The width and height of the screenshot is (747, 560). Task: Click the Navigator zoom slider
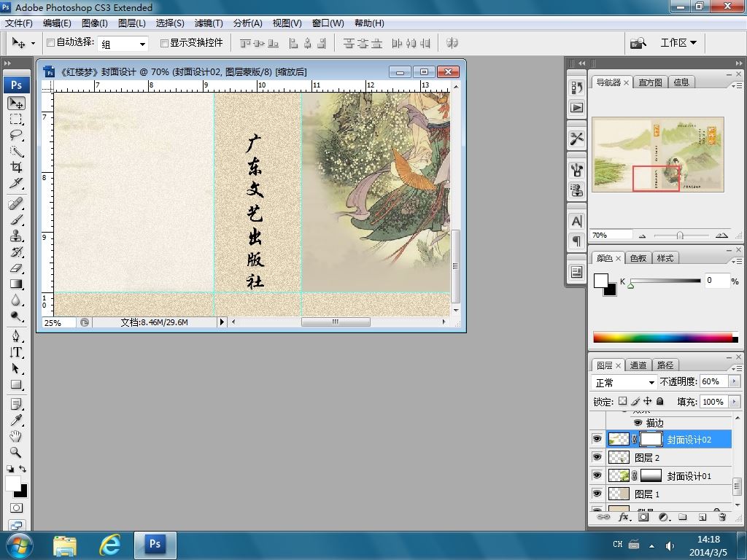point(681,236)
